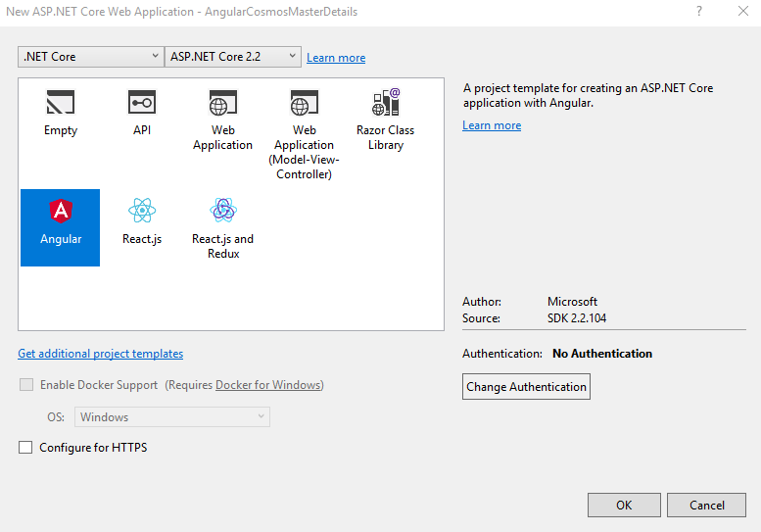Click the help question mark button
This screenshot has height=532, width=761.
point(699,12)
